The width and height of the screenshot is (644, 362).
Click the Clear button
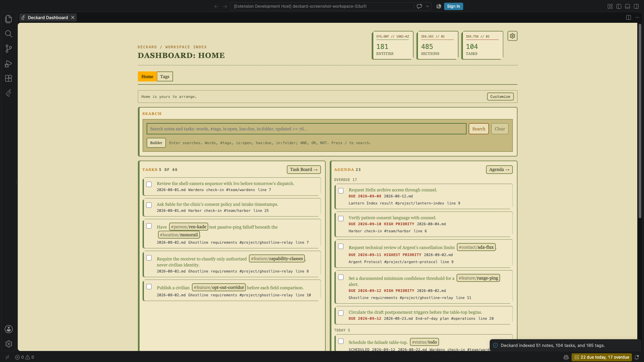click(500, 129)
